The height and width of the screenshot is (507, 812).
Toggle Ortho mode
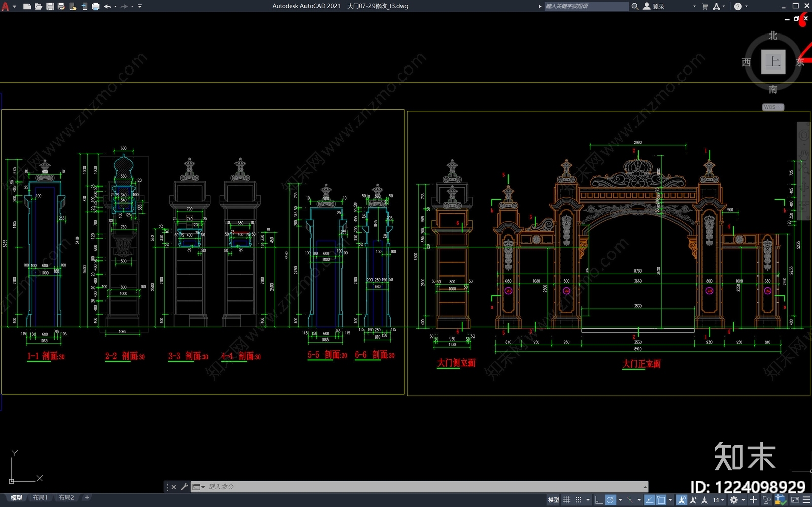[x=599, y=500]
